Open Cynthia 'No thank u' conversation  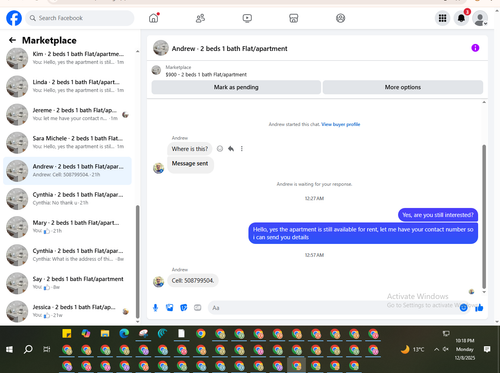coord(68,199)
